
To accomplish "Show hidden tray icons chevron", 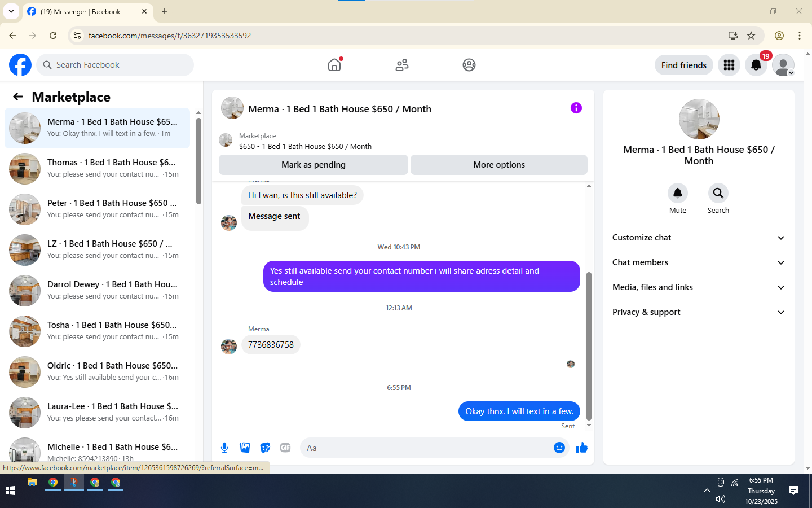I will (707, 491).
